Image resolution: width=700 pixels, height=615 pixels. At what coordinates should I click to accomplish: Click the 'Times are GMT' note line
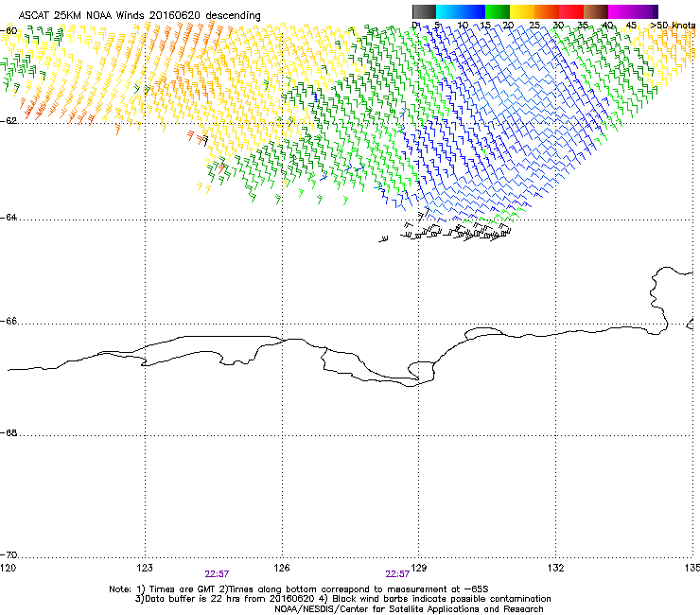click(299, 589)
